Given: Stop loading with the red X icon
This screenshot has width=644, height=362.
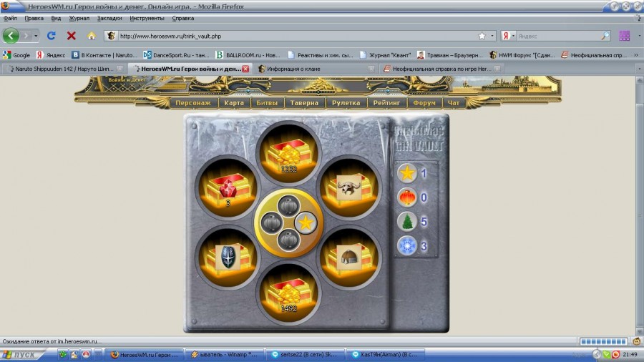Looking at the screenshot, I should 71,36.
